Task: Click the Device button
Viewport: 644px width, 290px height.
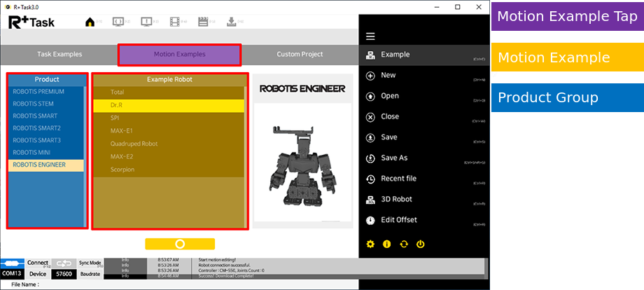Action: (x=38, y=274)
